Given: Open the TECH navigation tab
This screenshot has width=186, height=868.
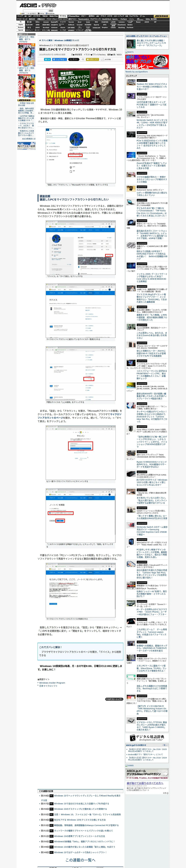Looking at the screenshot, I should coord(45,16).
